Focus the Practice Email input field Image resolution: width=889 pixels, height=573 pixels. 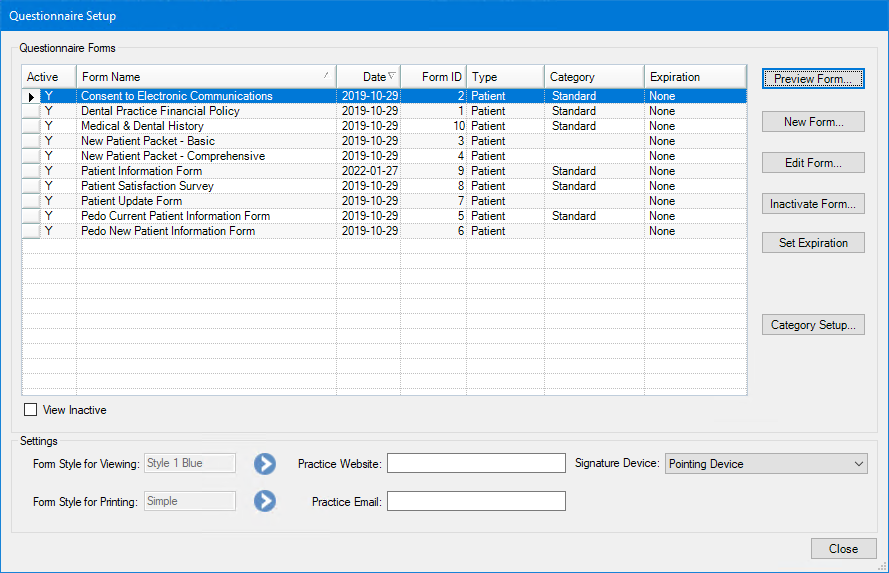click(x=476, y=501)
